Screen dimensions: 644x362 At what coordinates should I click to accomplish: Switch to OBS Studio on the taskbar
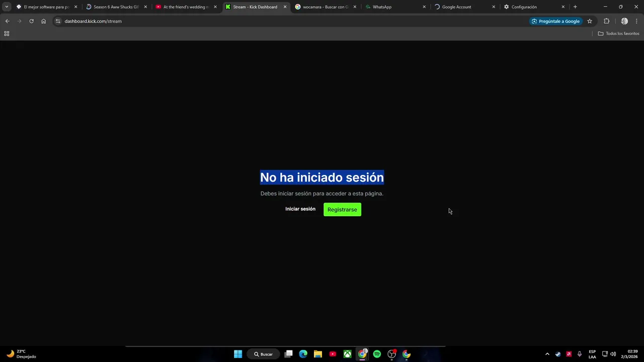click(x=391, y=354)
